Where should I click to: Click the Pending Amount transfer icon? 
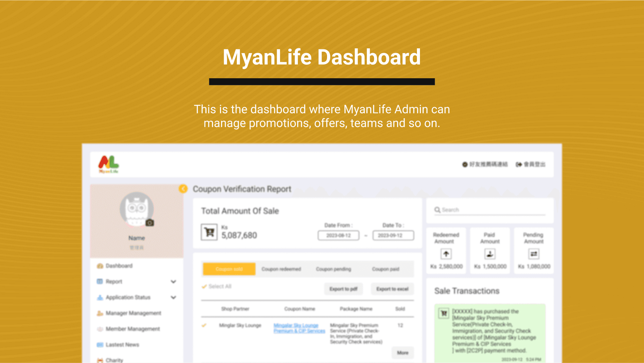click(534, 254)
